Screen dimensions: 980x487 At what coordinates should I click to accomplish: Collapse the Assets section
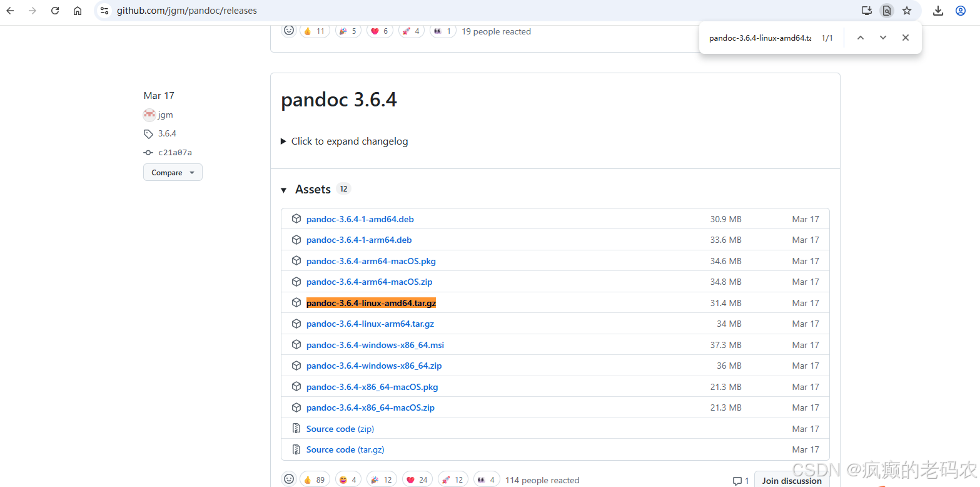tap(283, 190)
